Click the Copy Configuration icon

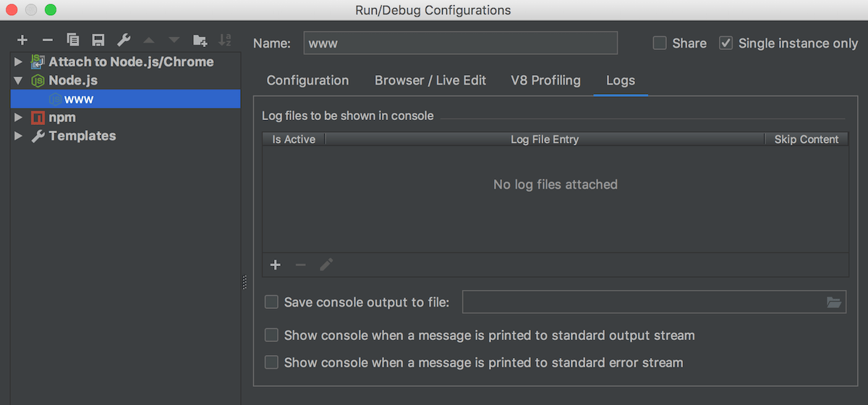pos(72,40)
